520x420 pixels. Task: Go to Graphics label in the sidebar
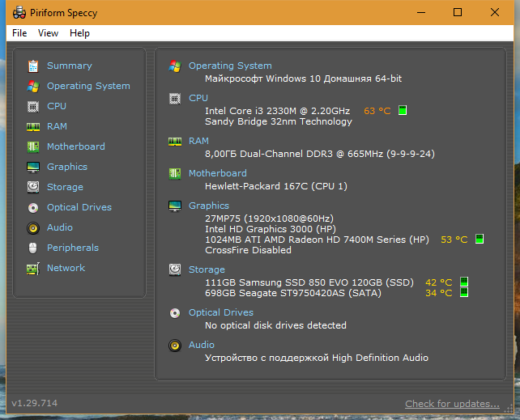(67, 167)
